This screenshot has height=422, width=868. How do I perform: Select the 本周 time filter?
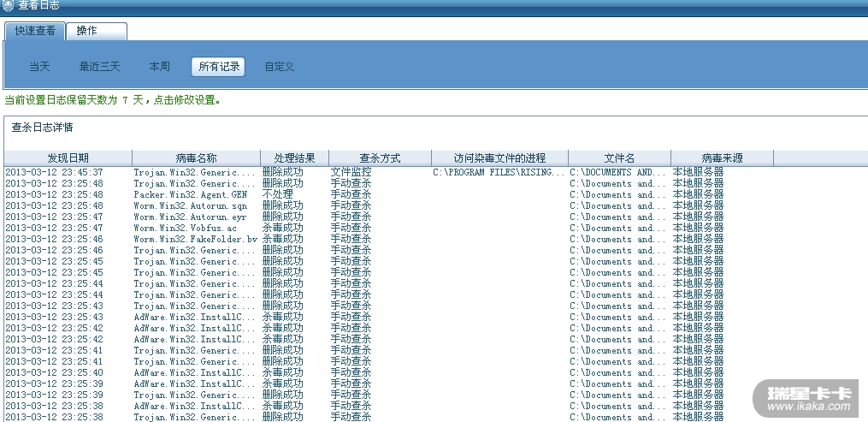coord(159,67)
